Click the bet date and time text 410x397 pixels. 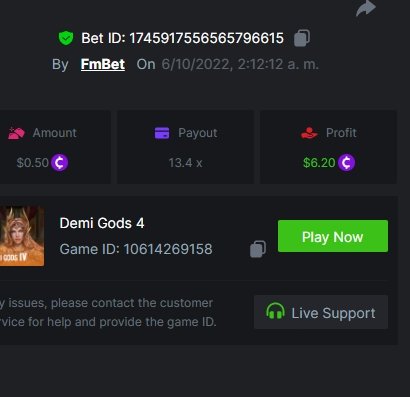click(240, 64)
